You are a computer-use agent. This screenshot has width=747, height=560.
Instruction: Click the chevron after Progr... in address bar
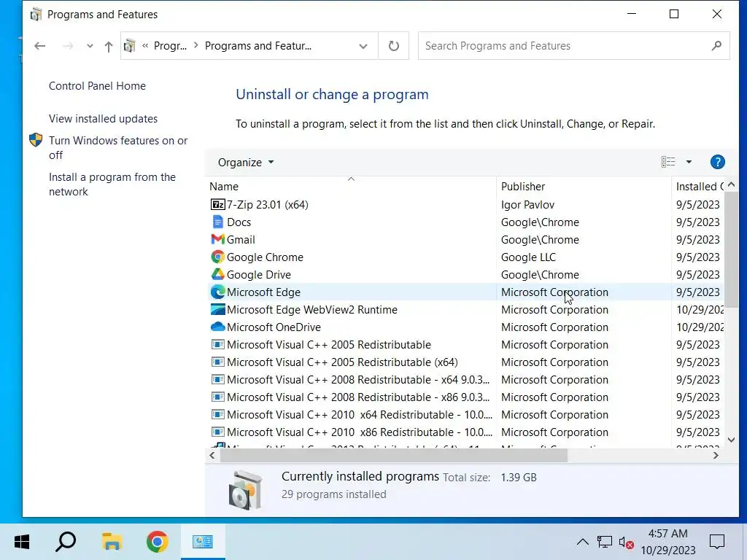click(196, 46)
